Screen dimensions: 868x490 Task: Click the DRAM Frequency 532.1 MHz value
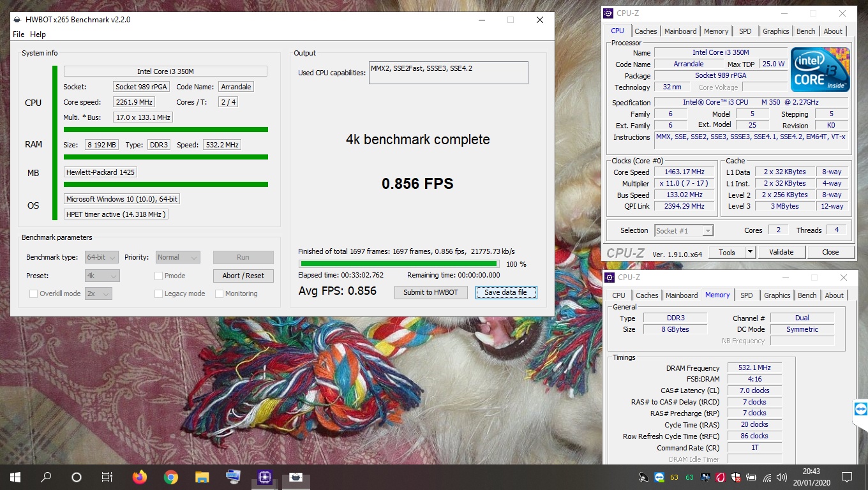tap(754, 367)
